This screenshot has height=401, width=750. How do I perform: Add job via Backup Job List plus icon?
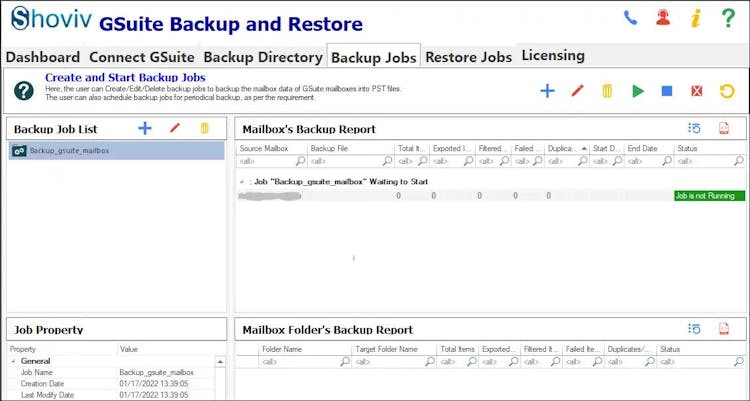click(144, 128)
